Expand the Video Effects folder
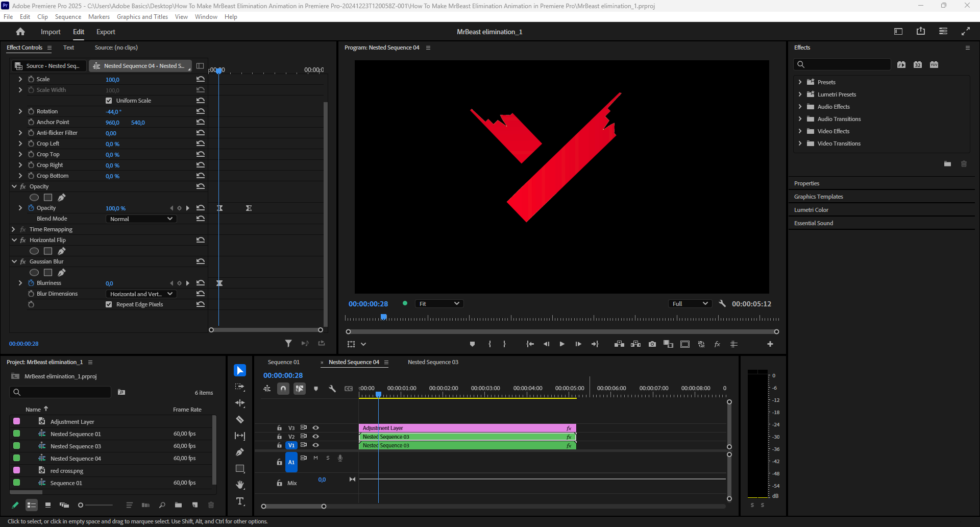The width and height of the screenshot is (980, 527). (800, 131)
